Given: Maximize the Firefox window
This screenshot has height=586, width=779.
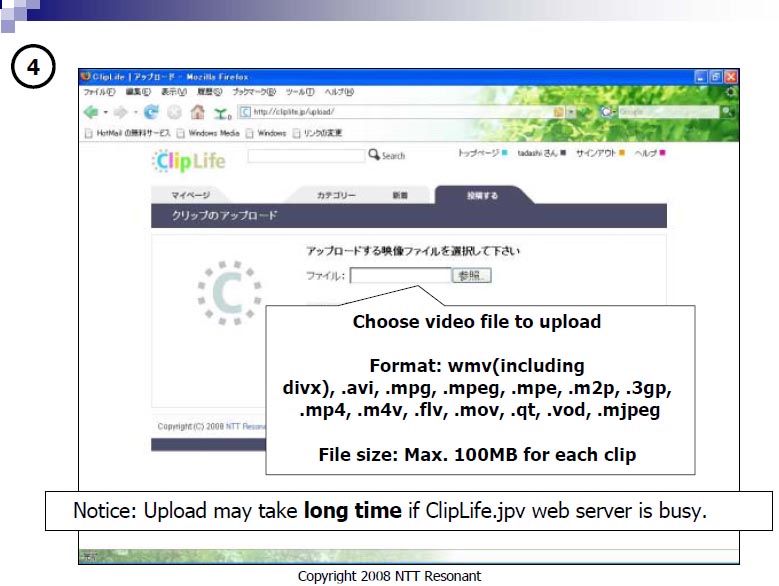Looking at the screenshot, I should pyautogui.click(x=715, y=77).
